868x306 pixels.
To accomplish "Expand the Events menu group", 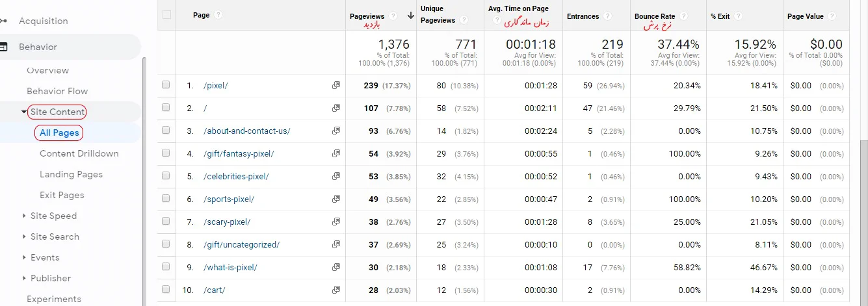I will tap(24, 257).
